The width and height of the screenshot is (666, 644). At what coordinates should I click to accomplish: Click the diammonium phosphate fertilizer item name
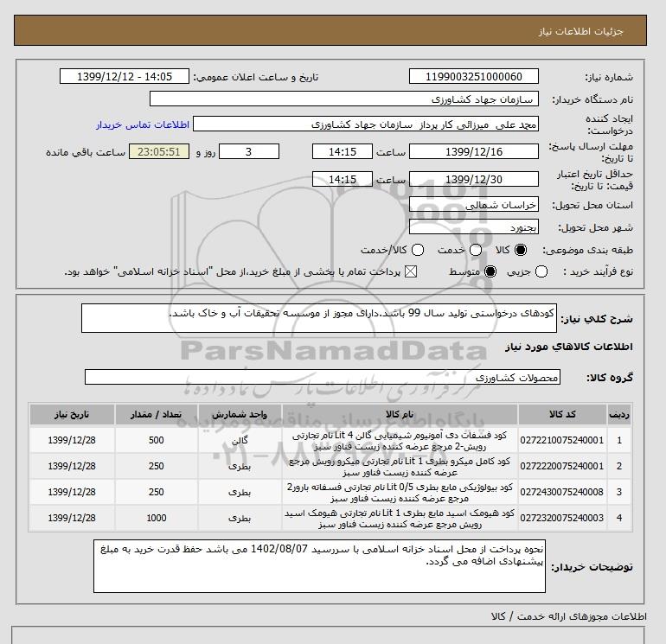(400, 441)
